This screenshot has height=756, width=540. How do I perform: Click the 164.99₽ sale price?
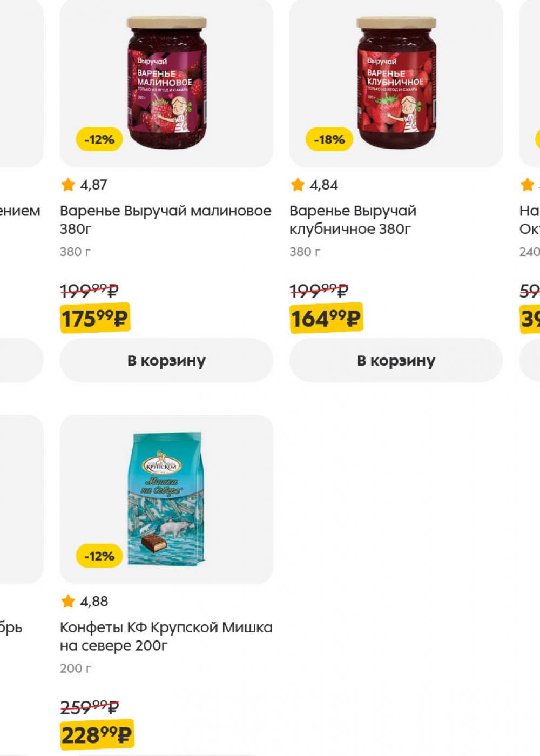(326, 318)
